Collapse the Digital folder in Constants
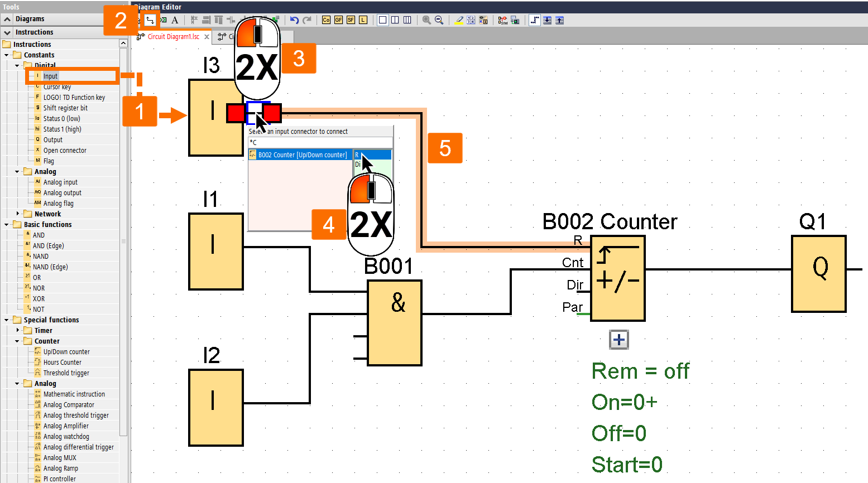Image resolution: width=868 pixels, height=483 pixels. point(16,65)
